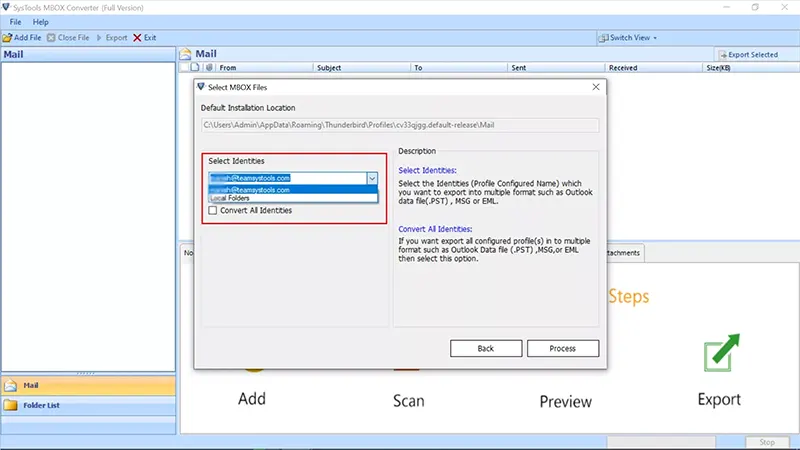Minimize the MBOX Converter window
This screenshot has width=800, height=450.
[727, 7]
